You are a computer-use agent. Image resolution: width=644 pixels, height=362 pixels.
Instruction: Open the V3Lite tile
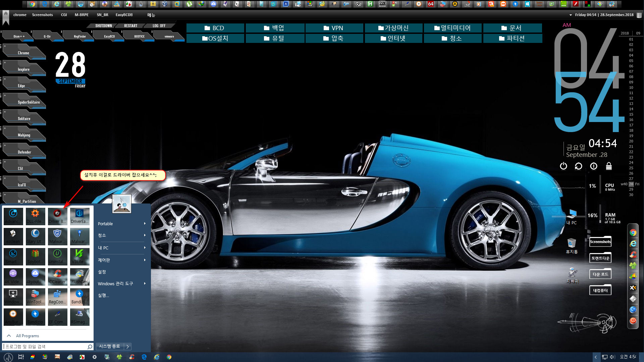pos(79,256)
